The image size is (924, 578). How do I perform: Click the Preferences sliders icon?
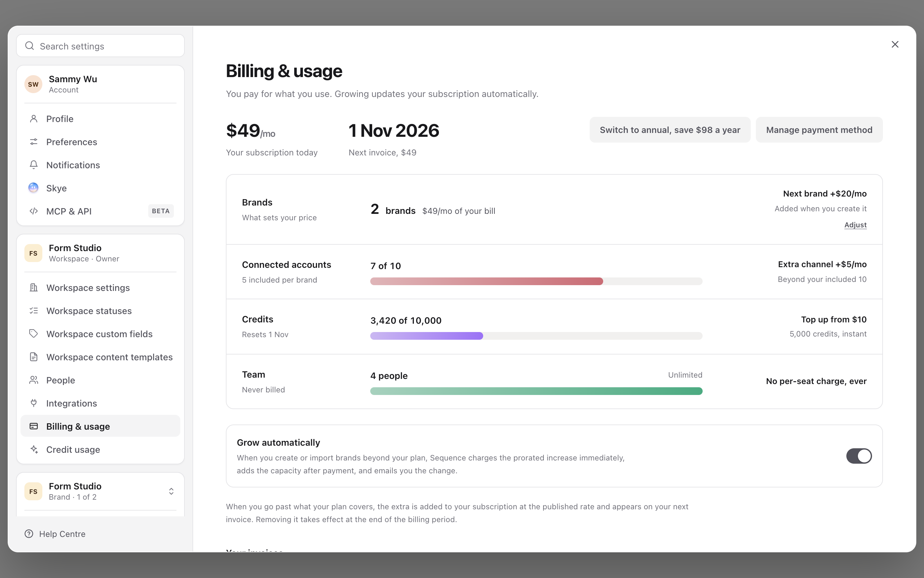click(34, 142)
